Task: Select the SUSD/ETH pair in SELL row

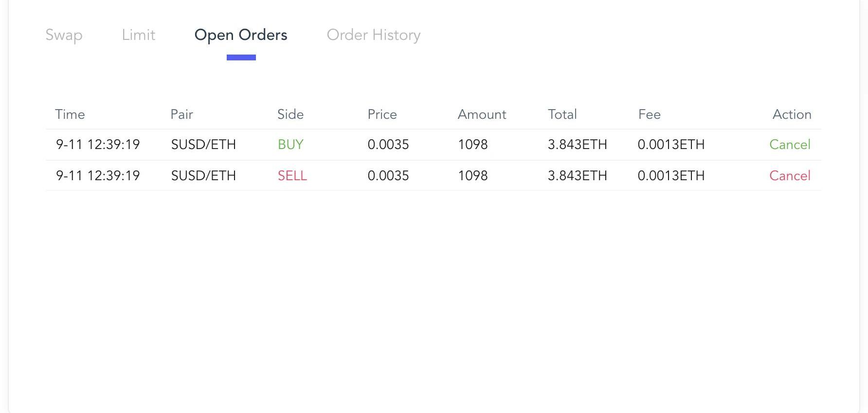Action: pos(203,176)
